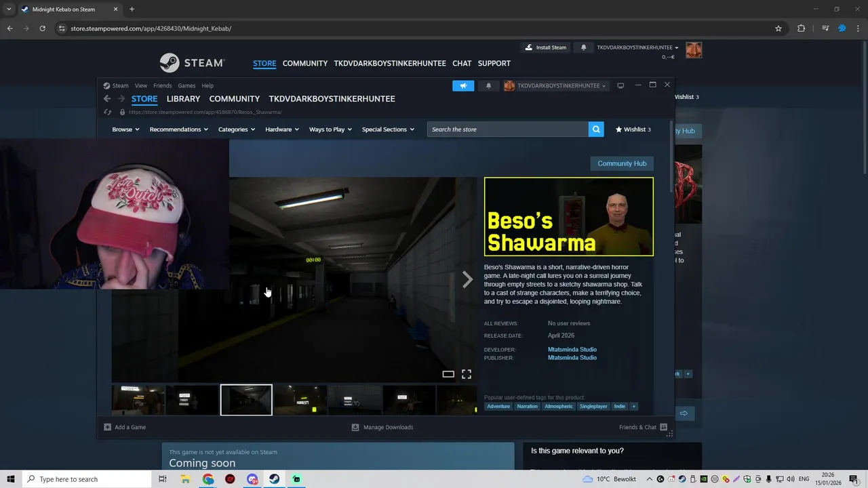Open the View menu
The height and width of the screenshot is (488, 868).
point(140,85)
